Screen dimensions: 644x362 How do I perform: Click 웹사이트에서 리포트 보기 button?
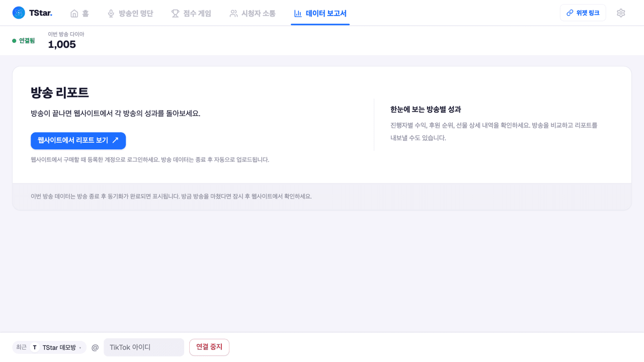pos(78,141)
